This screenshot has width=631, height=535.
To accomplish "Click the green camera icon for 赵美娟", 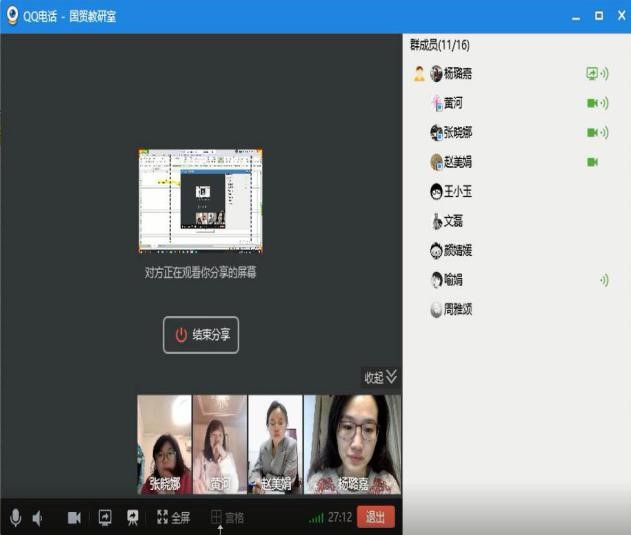I will point(592,162).
